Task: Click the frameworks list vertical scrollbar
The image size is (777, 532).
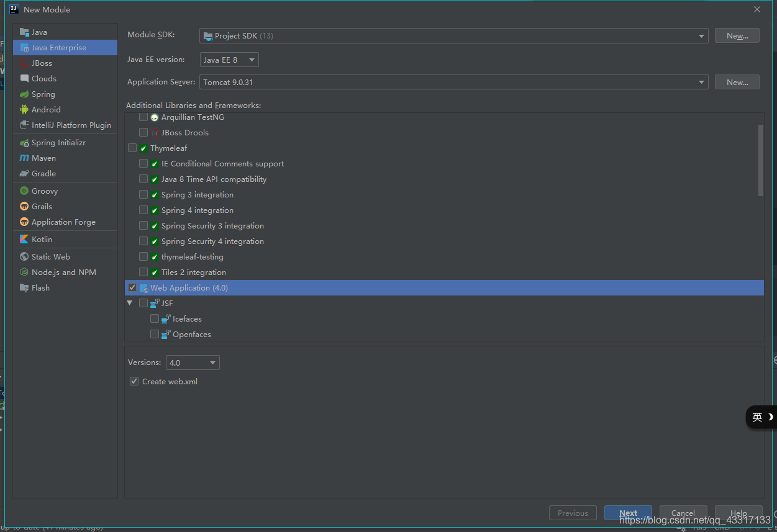Action: tap(761, 160)
